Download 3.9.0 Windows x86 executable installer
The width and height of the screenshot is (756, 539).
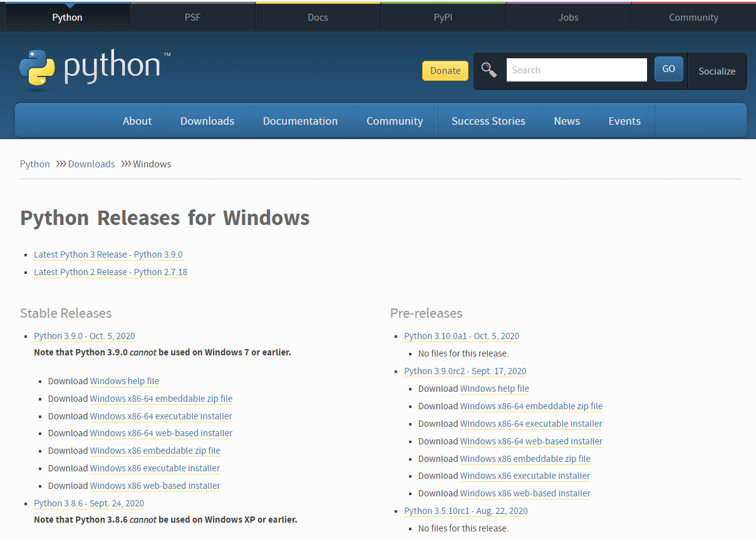point(155,468)
